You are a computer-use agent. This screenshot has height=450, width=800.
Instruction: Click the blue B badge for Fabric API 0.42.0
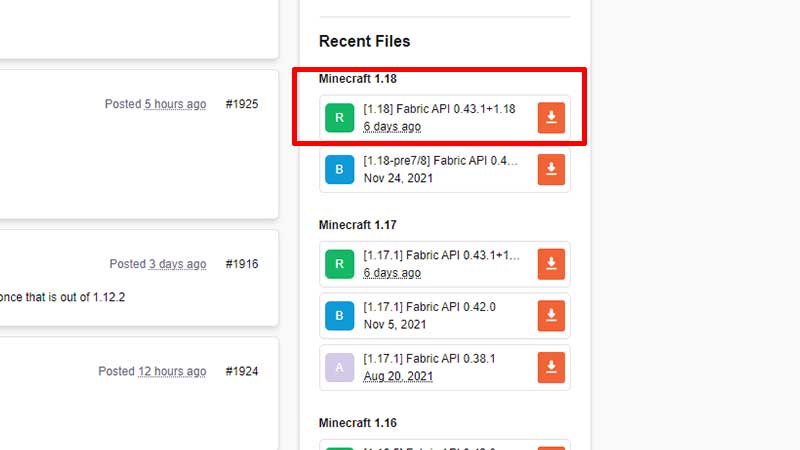(x=339, y=316)
